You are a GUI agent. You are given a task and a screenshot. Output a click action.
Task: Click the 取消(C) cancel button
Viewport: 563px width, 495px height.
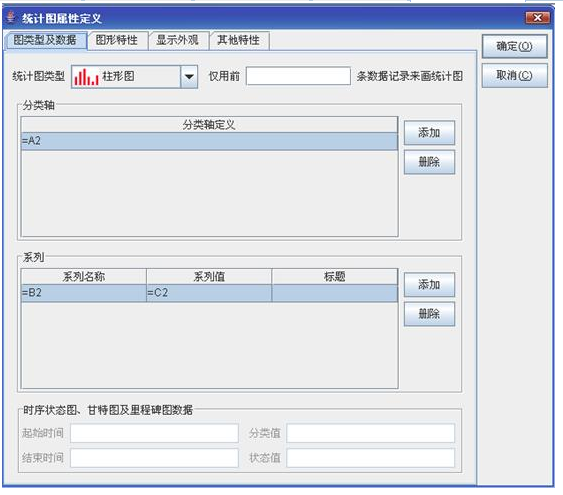pos(514,75)
